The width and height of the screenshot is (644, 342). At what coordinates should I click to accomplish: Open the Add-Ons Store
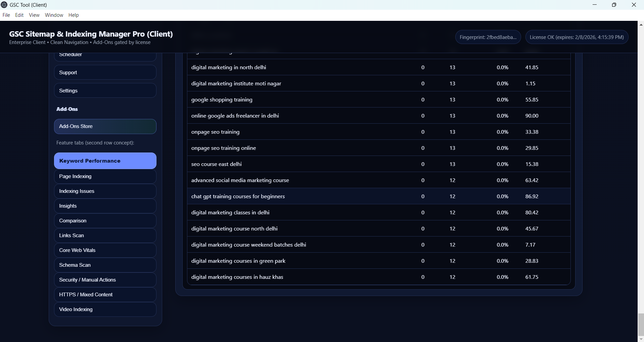(105, 126)
